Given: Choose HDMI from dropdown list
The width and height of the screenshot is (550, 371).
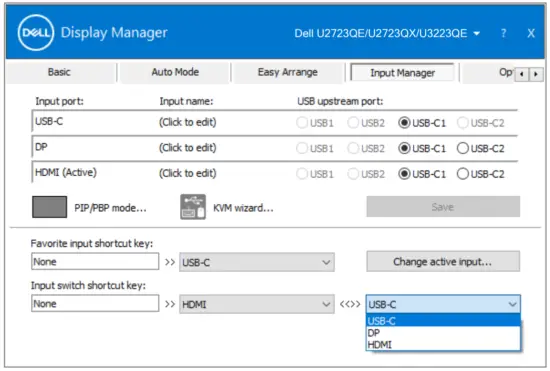Looking at the screenshot, I should tap(443, 344).
